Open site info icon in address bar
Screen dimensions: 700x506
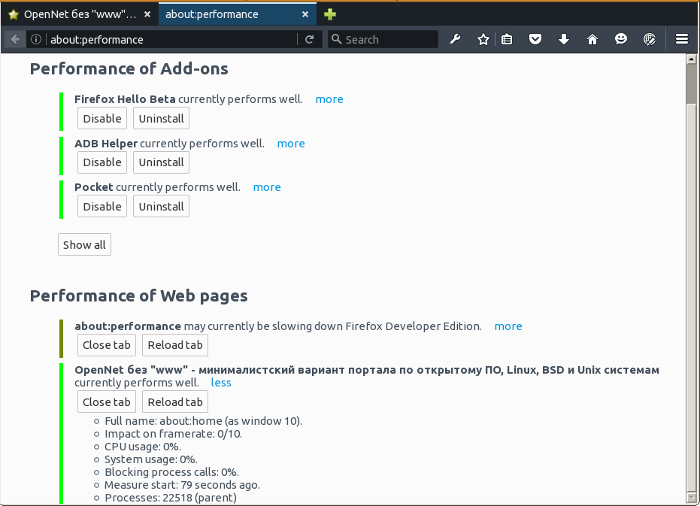coord(36,39)
